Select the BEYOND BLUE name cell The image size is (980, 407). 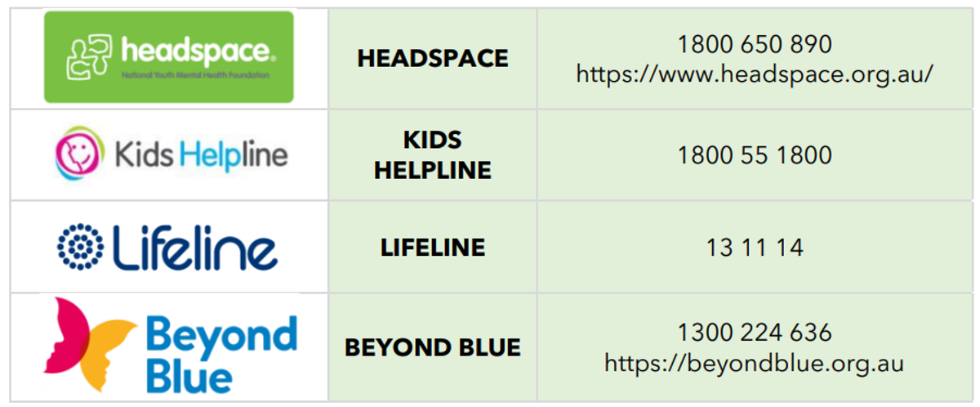click(433, 347)
